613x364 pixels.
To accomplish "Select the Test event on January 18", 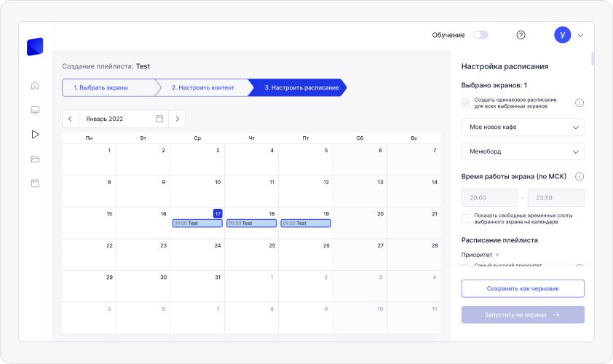I will pyautogui.click(x=251, y=223).
